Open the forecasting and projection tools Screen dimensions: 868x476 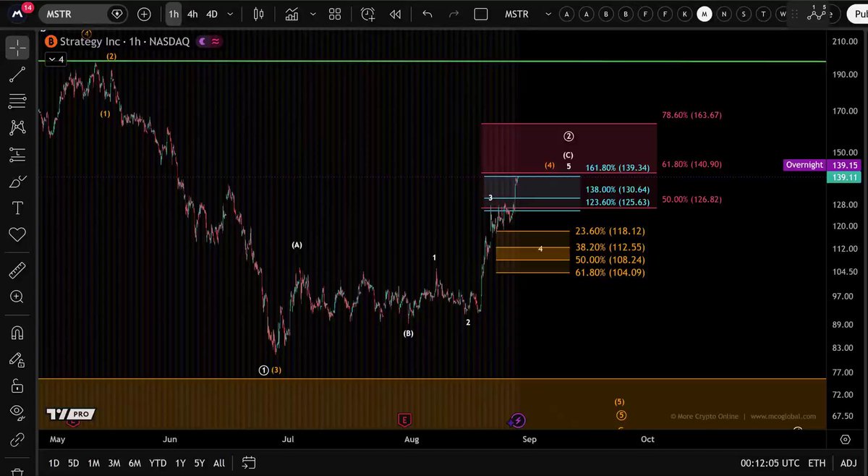[x=17, y=154]
